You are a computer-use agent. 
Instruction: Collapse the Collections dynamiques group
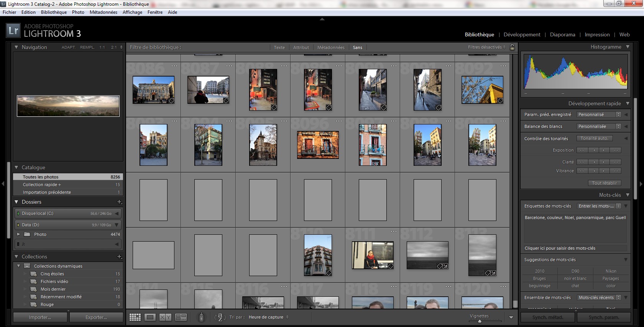(18, 266)
